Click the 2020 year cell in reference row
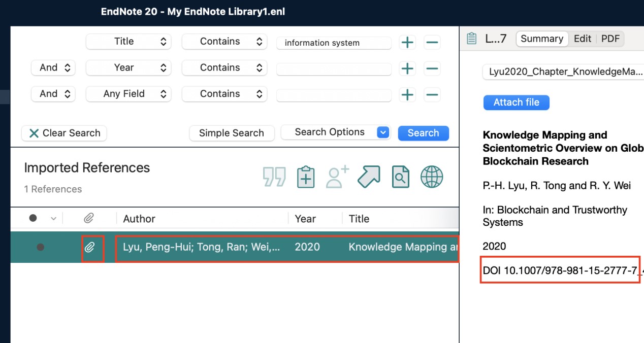 click(307, 247)
